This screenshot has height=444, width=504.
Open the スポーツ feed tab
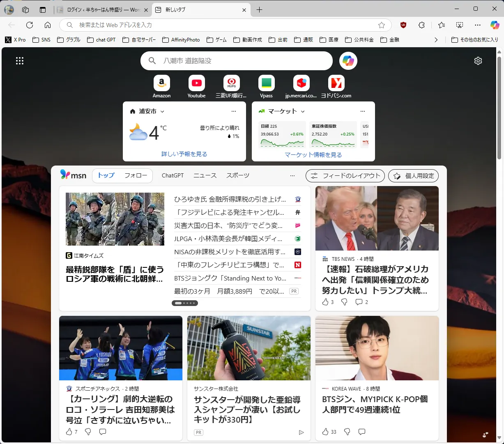point(238,175)
